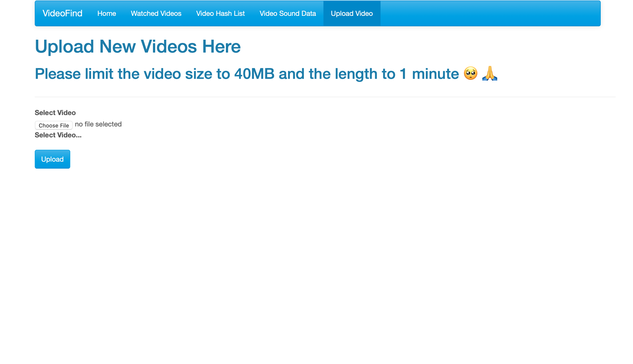This screenshot has width=633, height=364.
Task: Select the active Upload Video tab
Action: (x=352, y=13)
